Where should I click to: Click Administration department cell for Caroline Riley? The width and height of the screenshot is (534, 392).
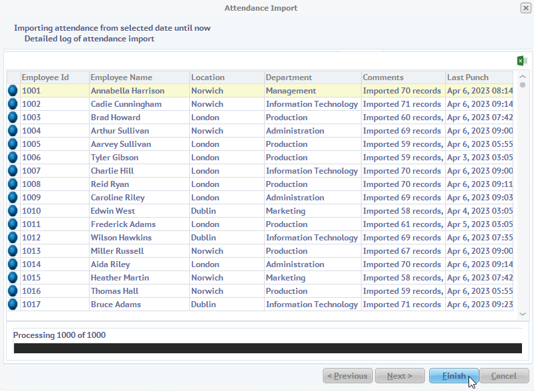[313, 198]
